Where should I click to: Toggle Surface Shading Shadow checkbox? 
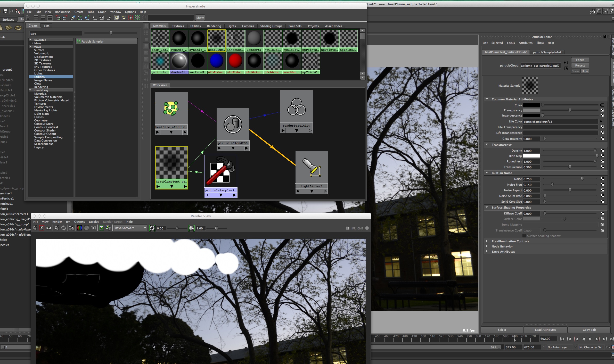[524, 236]
